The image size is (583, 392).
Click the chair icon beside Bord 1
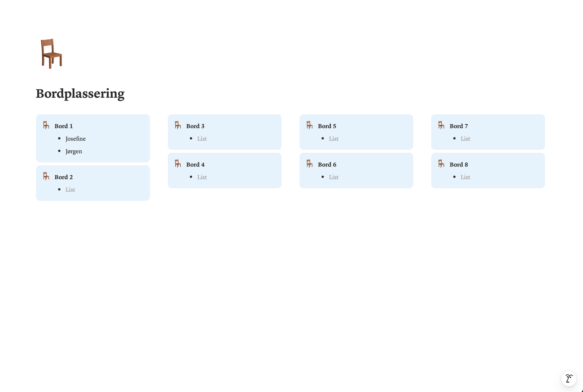tap(46, 125)
